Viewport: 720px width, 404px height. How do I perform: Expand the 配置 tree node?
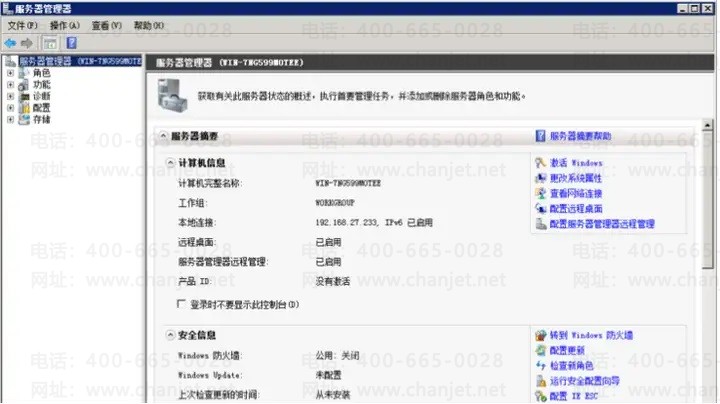10,108
